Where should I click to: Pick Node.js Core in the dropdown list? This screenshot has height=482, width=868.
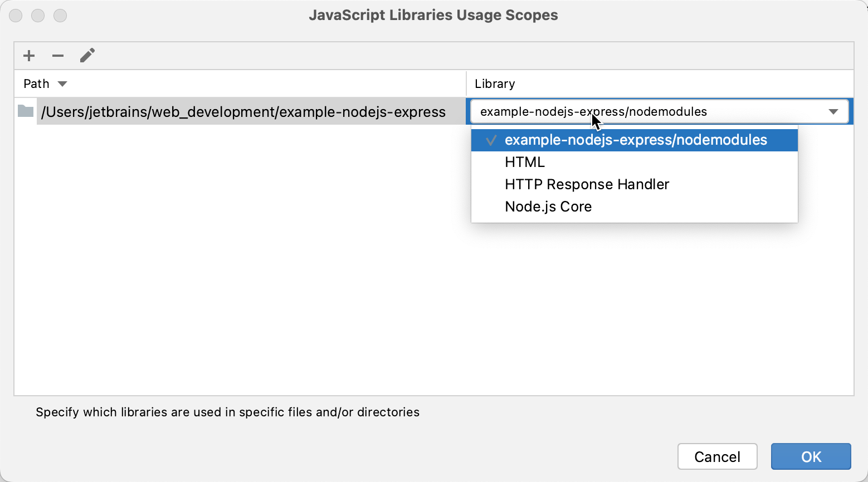click(548, 206)
